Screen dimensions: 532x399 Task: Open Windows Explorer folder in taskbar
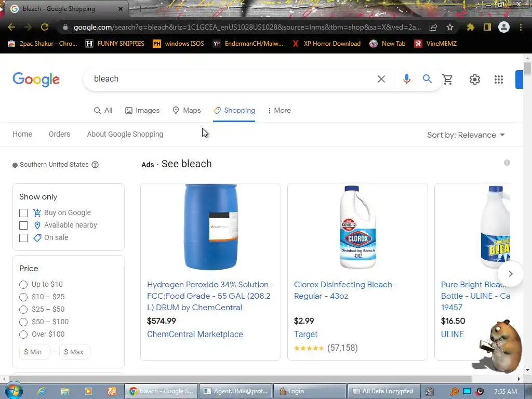point(65,391)
